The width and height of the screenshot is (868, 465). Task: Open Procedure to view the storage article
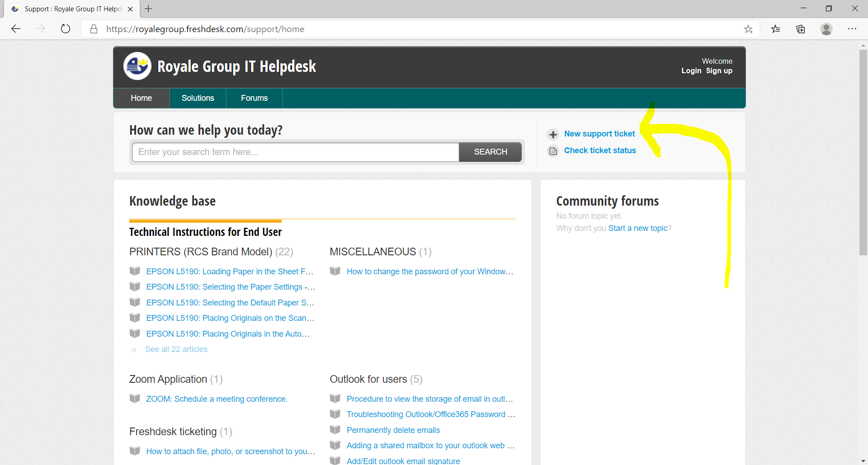(x=430, y=399)
